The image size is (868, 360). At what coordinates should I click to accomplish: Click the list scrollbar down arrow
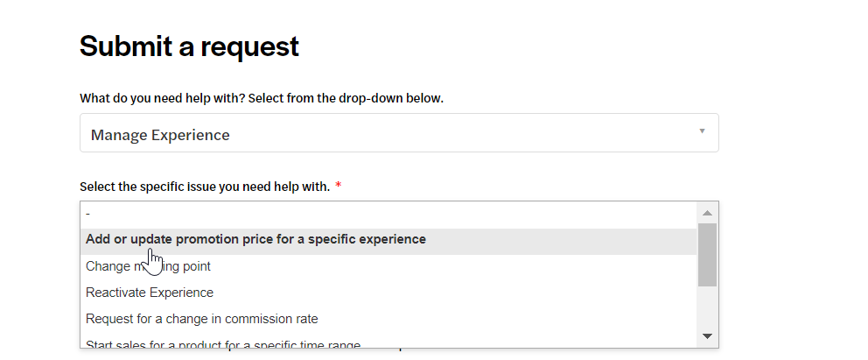pos(707,336)
